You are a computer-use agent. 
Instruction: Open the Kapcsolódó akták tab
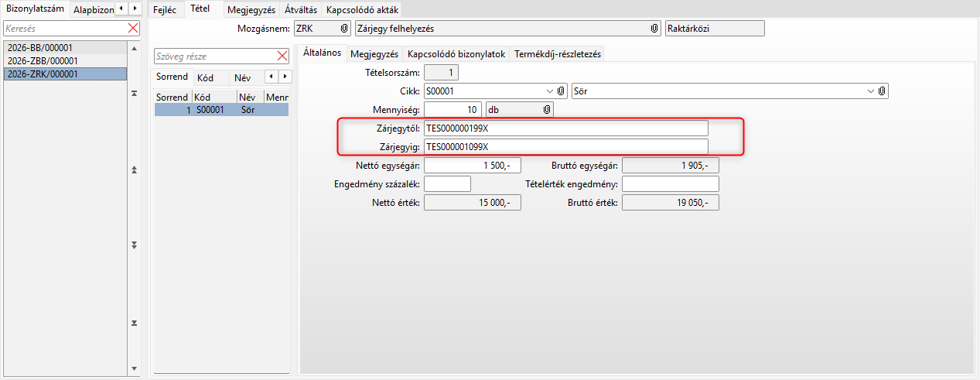pos(363,9)
